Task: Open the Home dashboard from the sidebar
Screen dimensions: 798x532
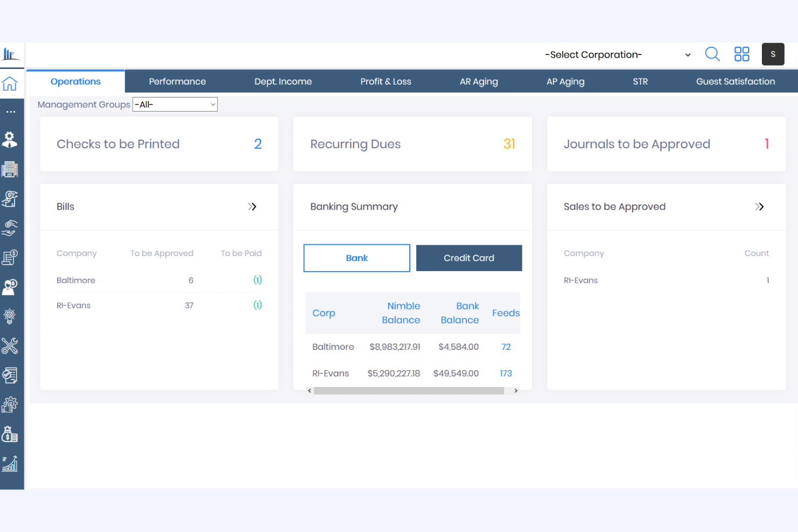Action: point(11,84)
